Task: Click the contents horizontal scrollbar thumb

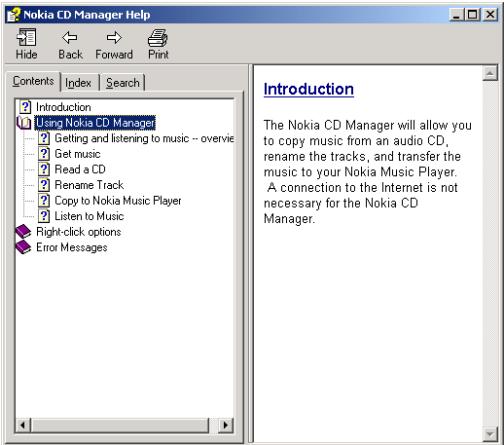Action: pyautogui.click(x=120, y=425)
